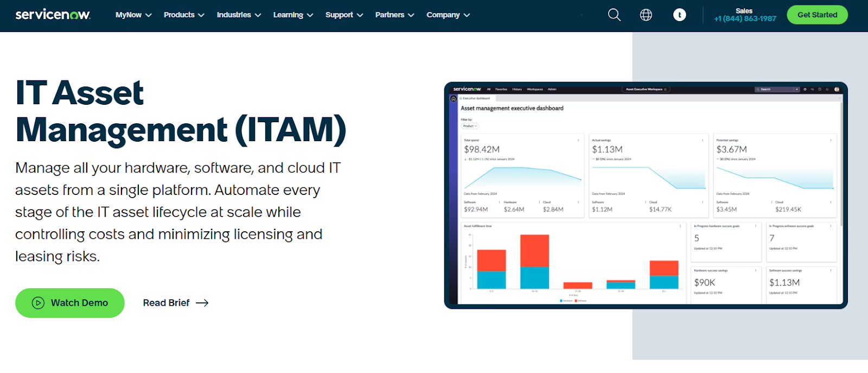Expand the Products dropdown menu
Screen dimensions: 868x373
tap(184, 15)
